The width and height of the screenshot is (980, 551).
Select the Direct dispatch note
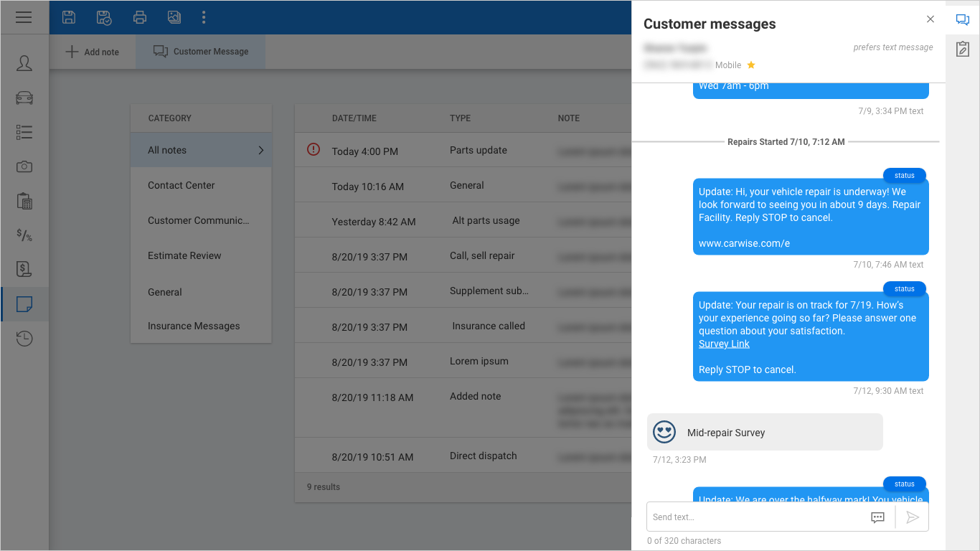tap(463, 456)
